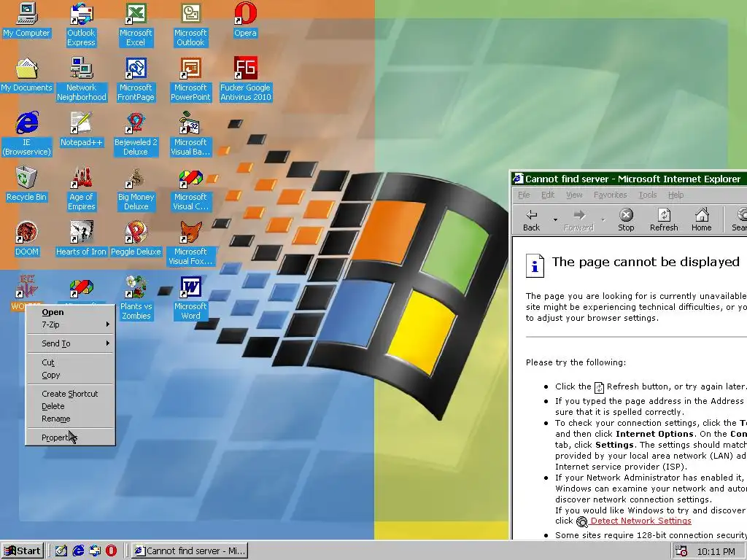This screenshot has width=747, height=560.
Task: Click the Internet Explorer window title bar
Action: coord(629,179)
